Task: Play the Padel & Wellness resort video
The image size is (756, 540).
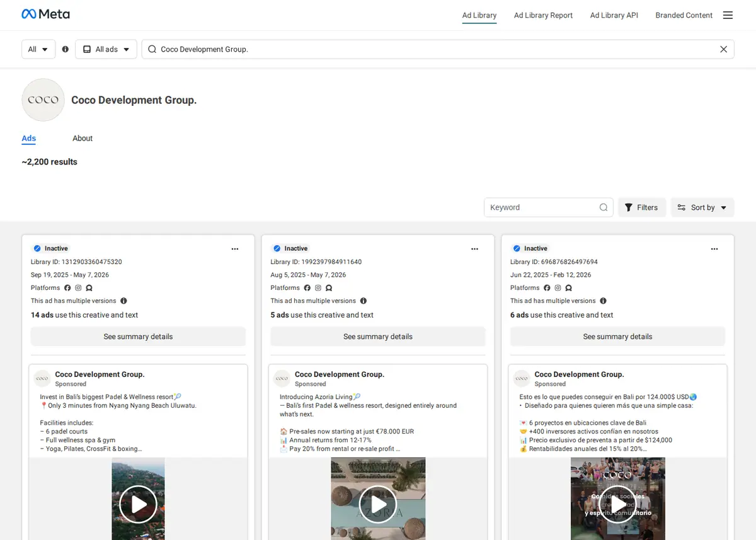Action: (x=138, y=504)
